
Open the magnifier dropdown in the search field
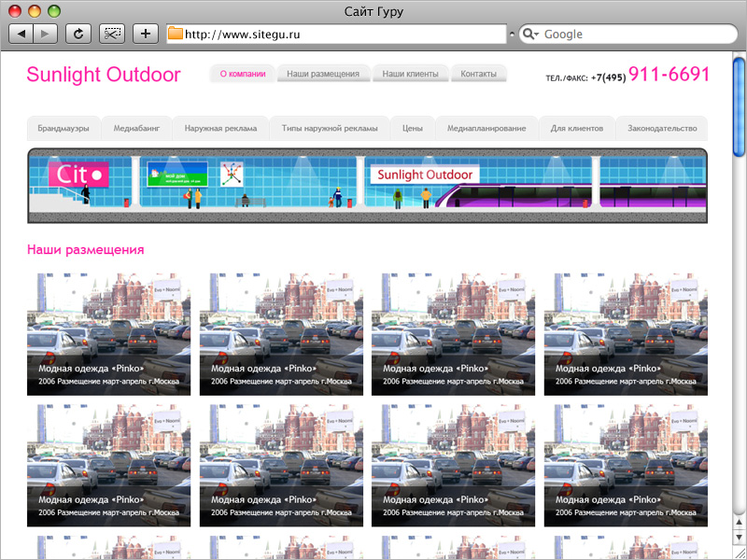(530, 35)
